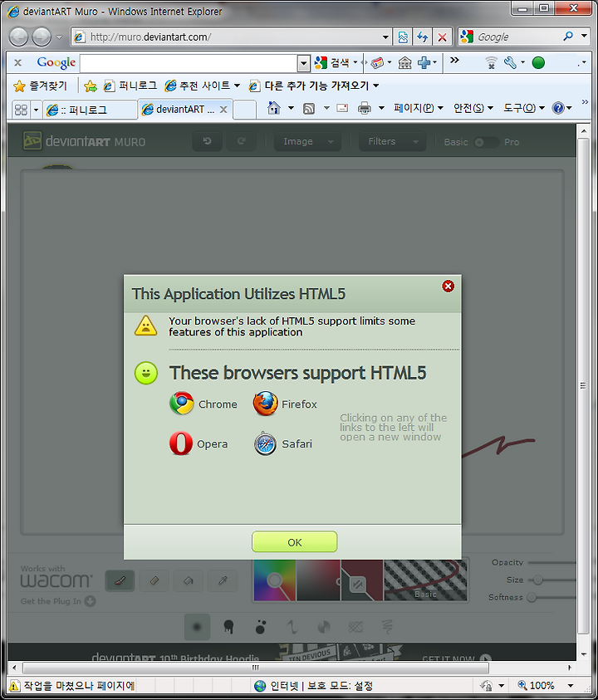Click the vertical scrollbar down arrow
The height and width of the screenshot is (700, 598).
click(x=584, y=654)
